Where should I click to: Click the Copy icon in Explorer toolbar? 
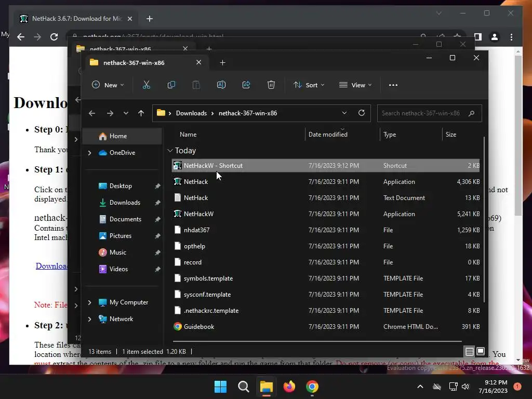click(171, 85)
